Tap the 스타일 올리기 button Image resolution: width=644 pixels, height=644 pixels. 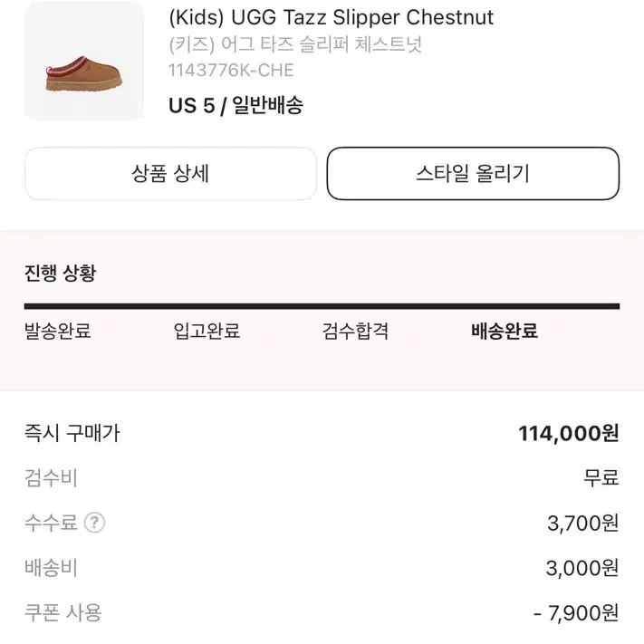(473, 173)
